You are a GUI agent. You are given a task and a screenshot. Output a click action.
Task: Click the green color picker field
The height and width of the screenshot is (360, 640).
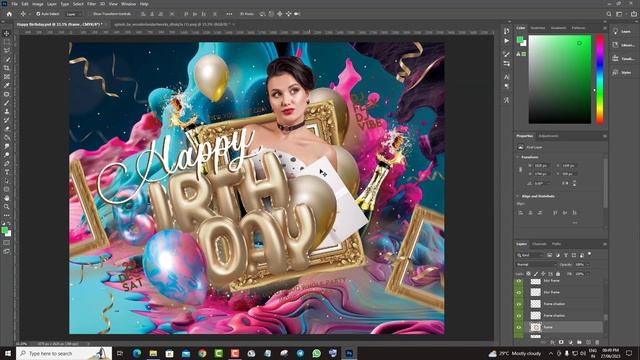click(560, 80)
